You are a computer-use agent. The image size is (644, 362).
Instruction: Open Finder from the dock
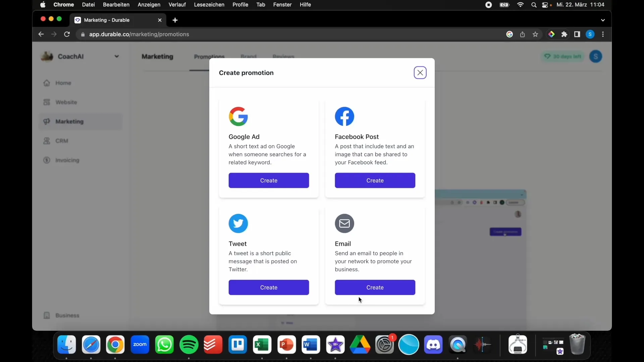click(x=66, y=345)
